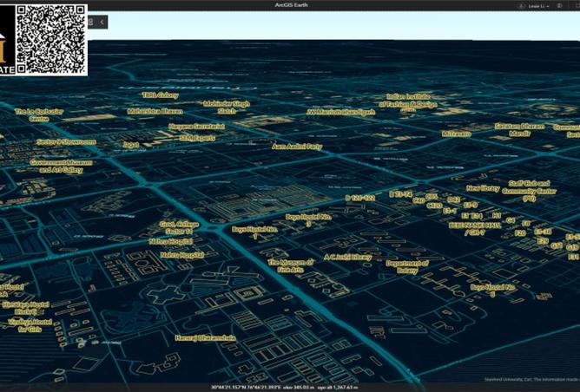This screenshot has height=392, width=580.
Task: Select the Haryana Secretariat map label
Action: (x=196, y=126)
